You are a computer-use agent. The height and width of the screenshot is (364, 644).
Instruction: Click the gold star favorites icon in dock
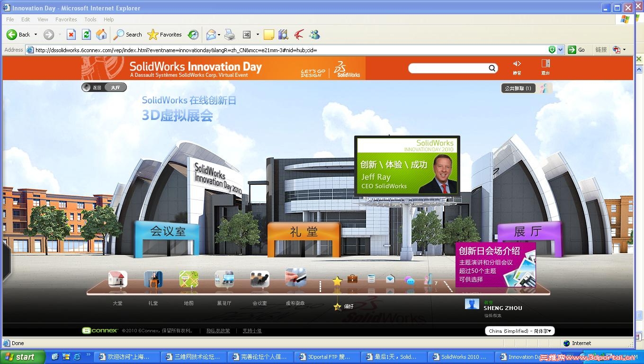(337, 281)
